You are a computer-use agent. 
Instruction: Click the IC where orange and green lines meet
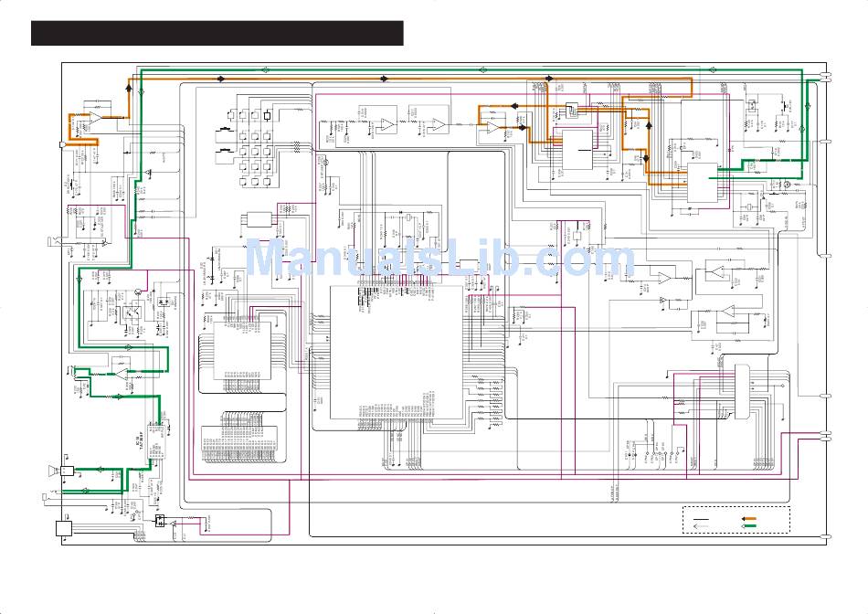(x=703, y=183)
